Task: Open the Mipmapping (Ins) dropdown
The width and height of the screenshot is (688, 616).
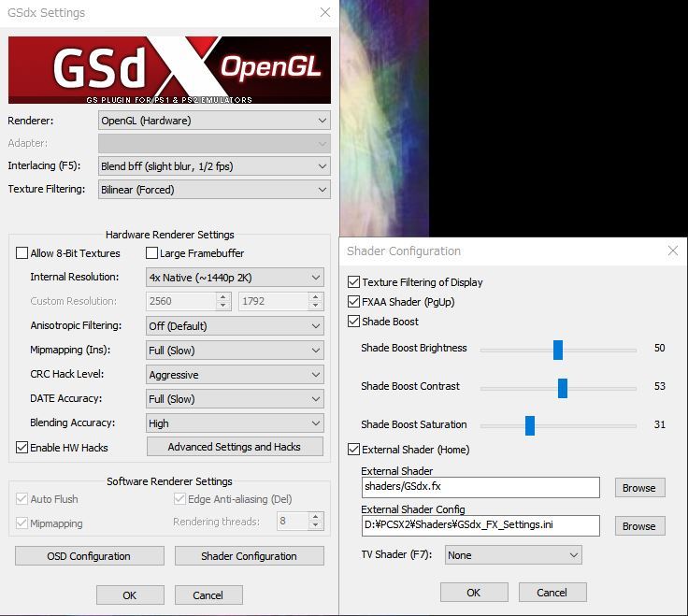Action: pyautogui.click(x=235, y=351)
